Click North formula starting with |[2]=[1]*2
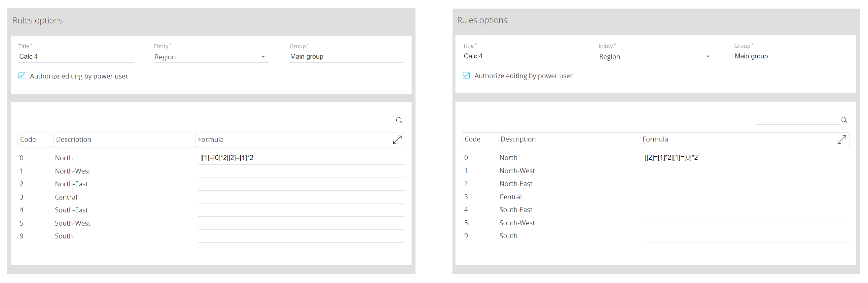 point(745,157)
